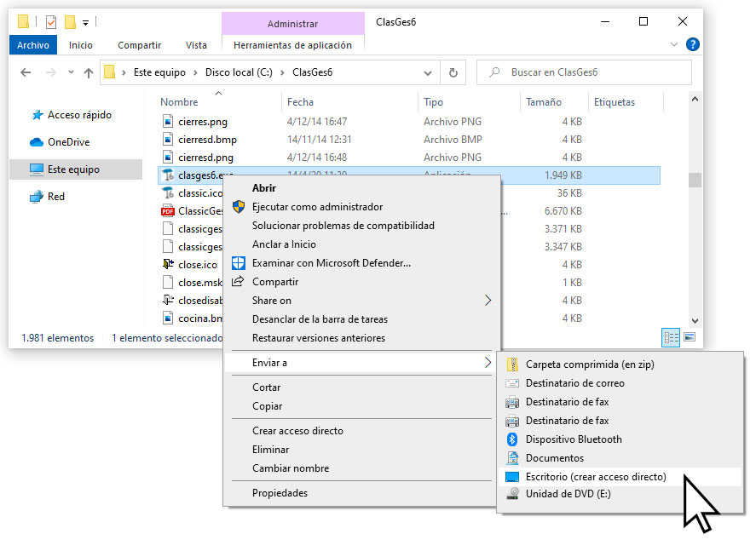The height and width of the screenshot is (551, 756).
Task: Click the blue help question mark icon
Action: pos(692,45)
